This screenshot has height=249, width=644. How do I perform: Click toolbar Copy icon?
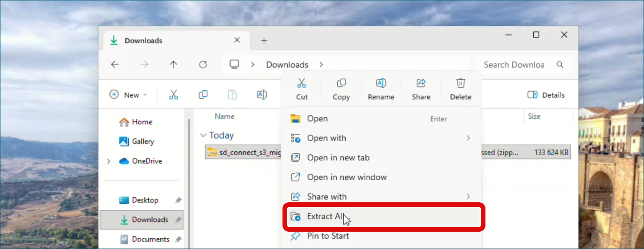[x=203, y=95]
